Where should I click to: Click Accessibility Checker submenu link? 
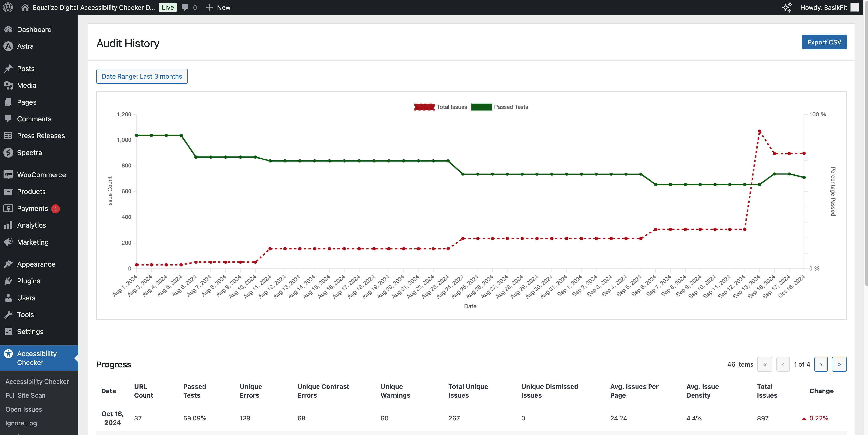click(37, 381)
